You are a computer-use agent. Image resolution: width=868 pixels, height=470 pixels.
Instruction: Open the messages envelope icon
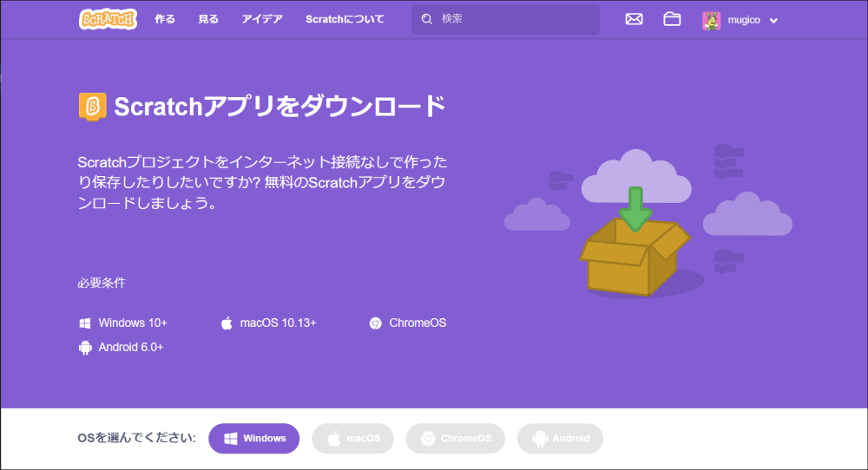pos(634,19)
